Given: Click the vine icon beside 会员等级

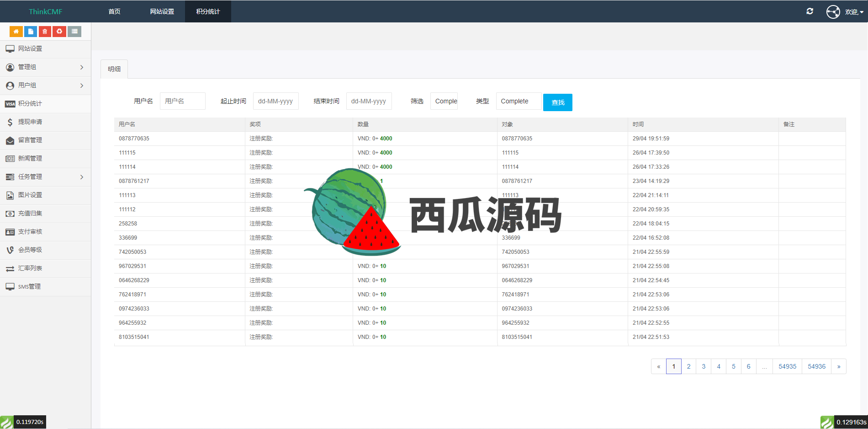Looking at the screenshot, I should (10, 250).
